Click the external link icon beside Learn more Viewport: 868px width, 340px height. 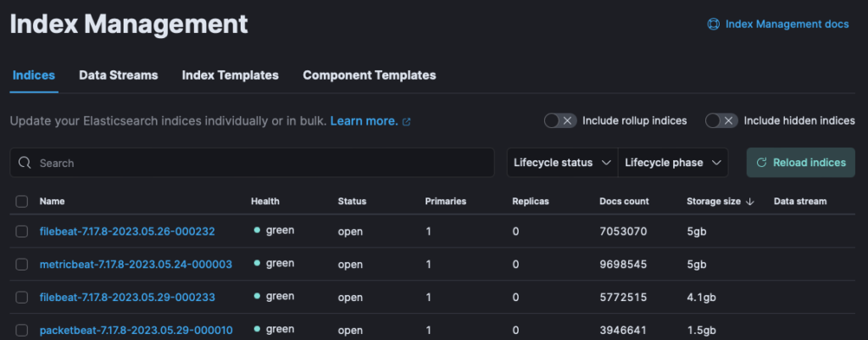click(407, 122)
